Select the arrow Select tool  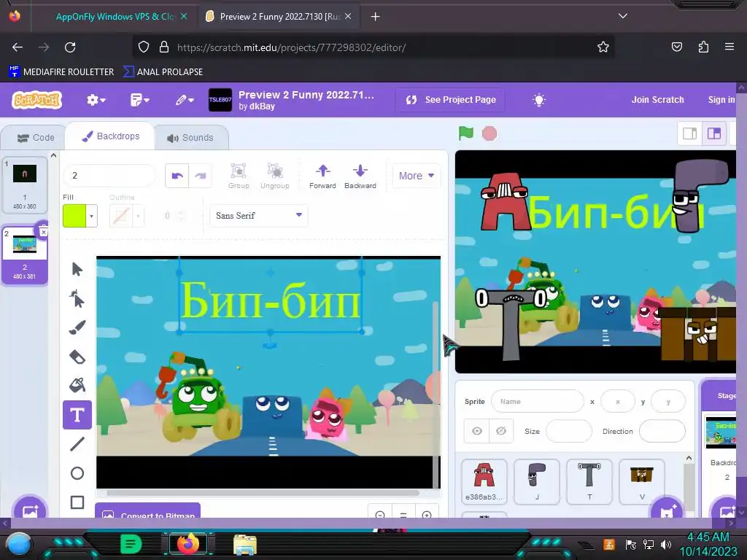77,270
